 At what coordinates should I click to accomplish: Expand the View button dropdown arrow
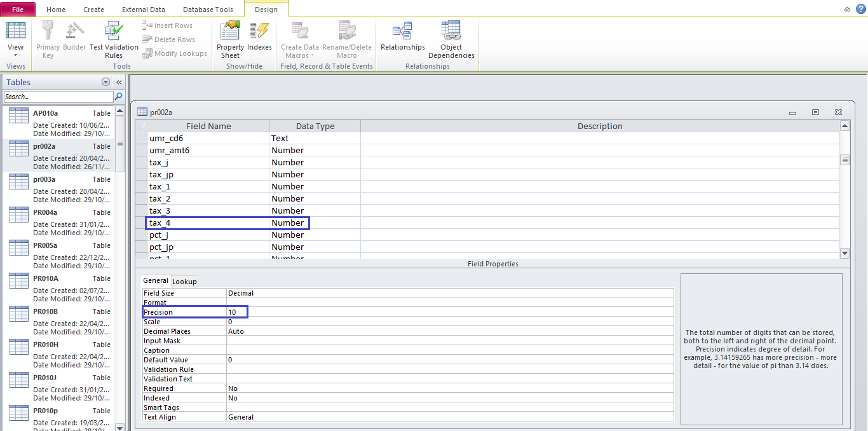pyautogui.click(x=15, y=56)
